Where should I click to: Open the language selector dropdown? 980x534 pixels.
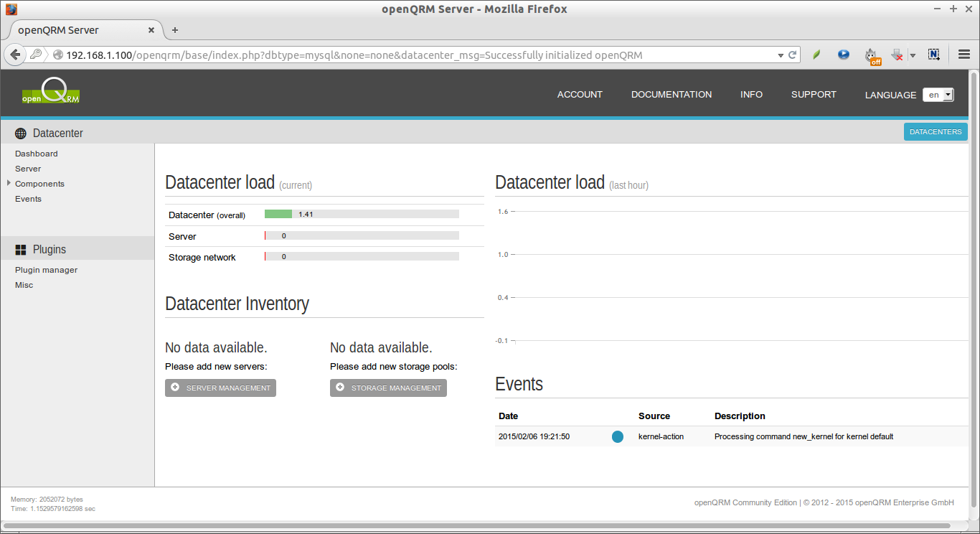pos(938,94)
